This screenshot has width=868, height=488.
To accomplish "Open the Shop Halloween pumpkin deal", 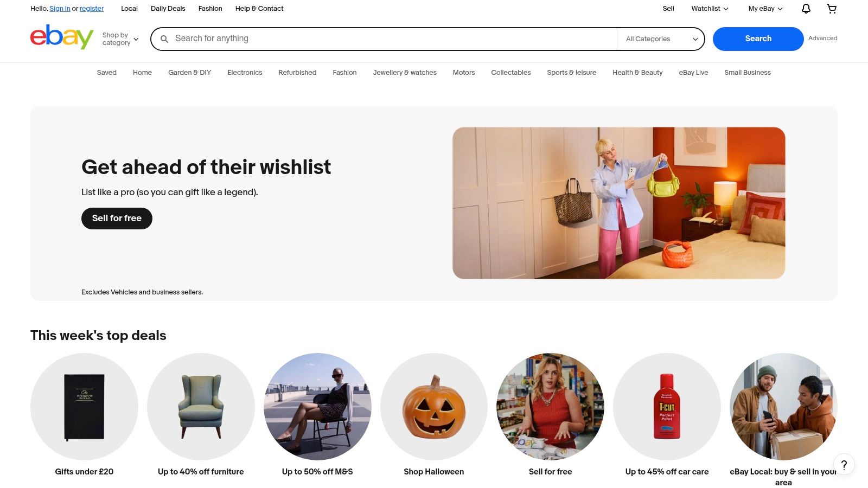I will pos(434,407).
